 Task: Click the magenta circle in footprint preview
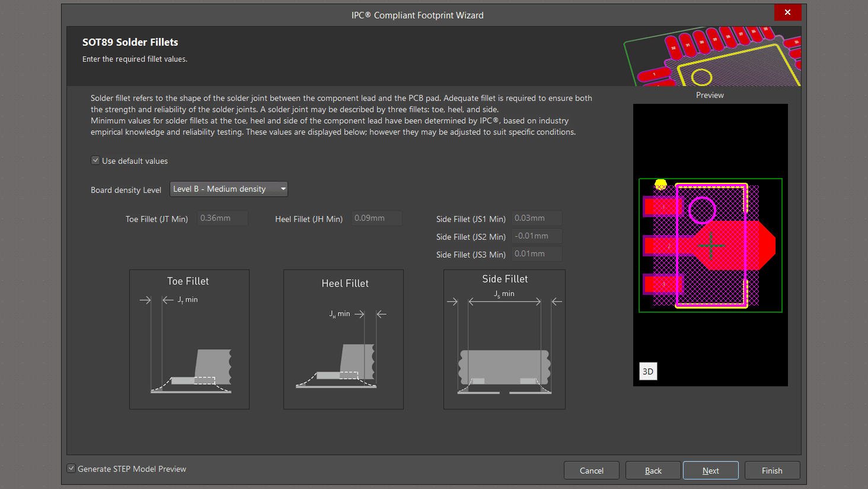point(702,210)
